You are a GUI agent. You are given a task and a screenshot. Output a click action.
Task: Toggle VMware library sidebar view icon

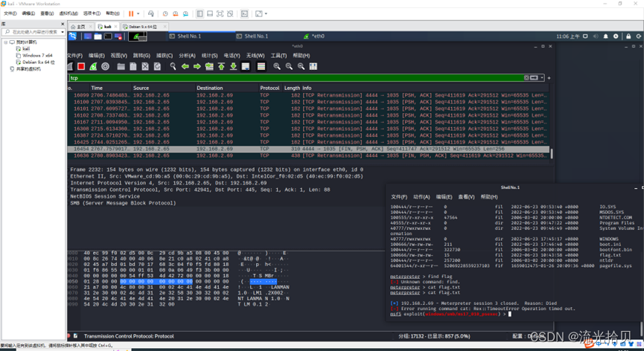pyautogui.click(x=200, y=13)
